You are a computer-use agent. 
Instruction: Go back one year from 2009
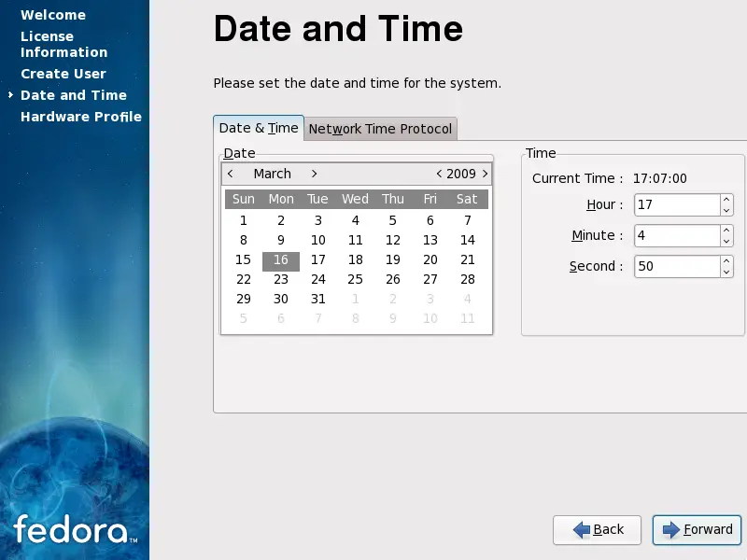pos(439,174)
